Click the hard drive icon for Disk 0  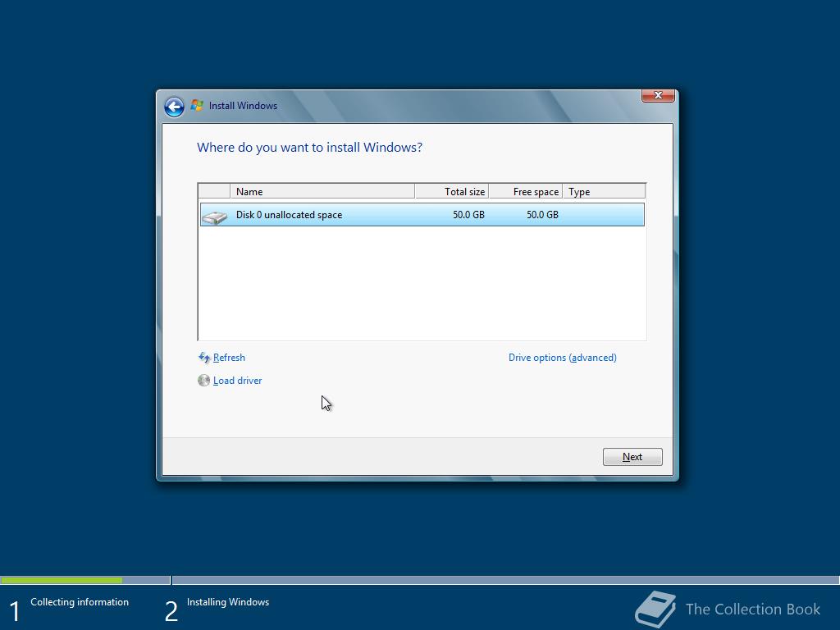pyautogui.click(x=215, y=216)
